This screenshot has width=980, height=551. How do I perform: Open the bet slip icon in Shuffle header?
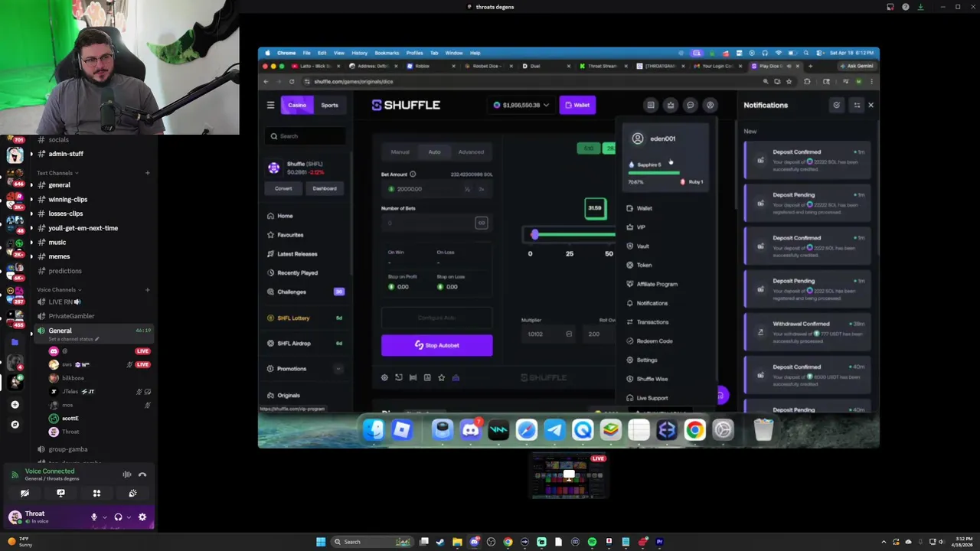point(651,105)
